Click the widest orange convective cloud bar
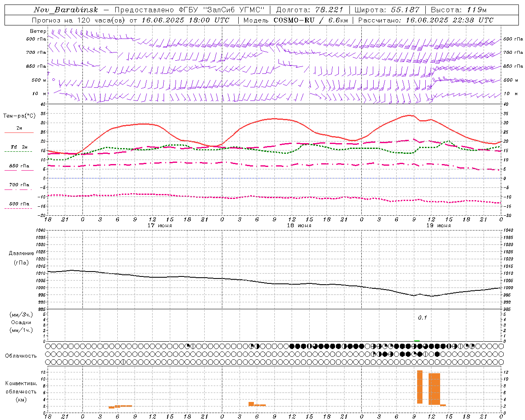525x420 pixels. click(x=434, y=389)
